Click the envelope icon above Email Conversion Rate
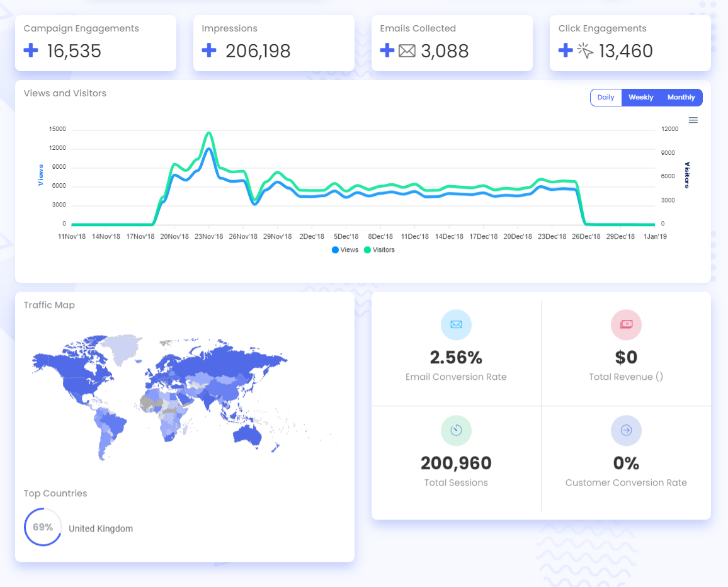728x587 pixels. pyautogui.click(x=456, y=325)
